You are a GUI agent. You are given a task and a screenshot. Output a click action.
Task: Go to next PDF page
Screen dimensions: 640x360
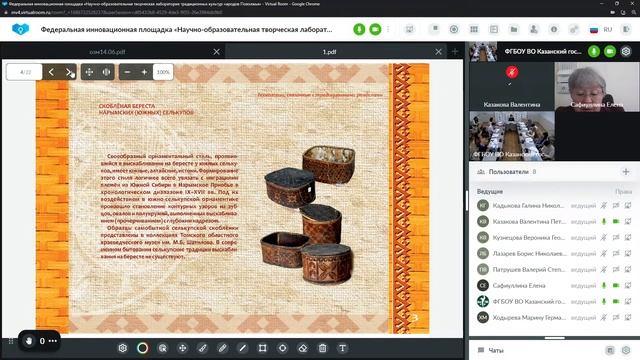68,72
